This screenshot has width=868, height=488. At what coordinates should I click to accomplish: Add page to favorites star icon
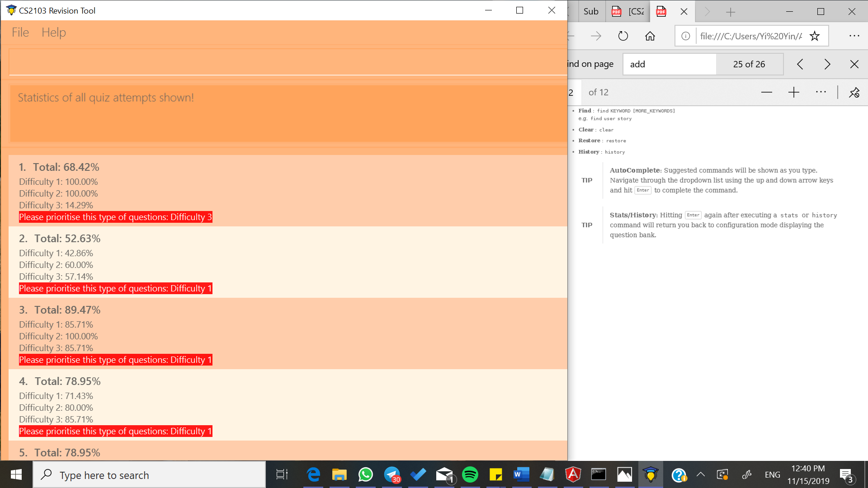815,36
